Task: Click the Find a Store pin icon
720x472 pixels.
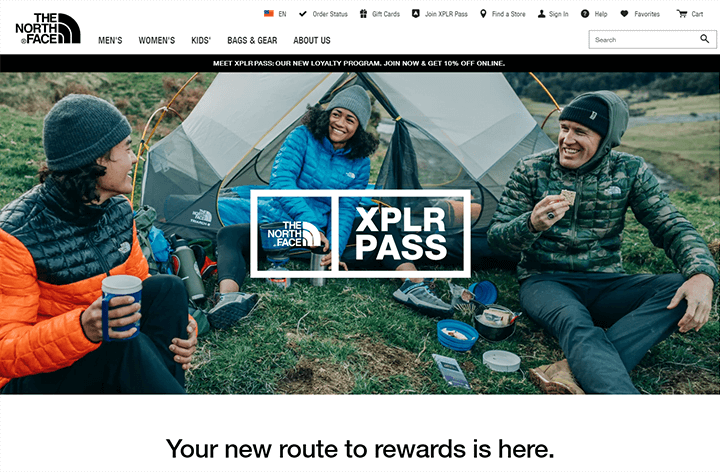Action: coord(483,14)
